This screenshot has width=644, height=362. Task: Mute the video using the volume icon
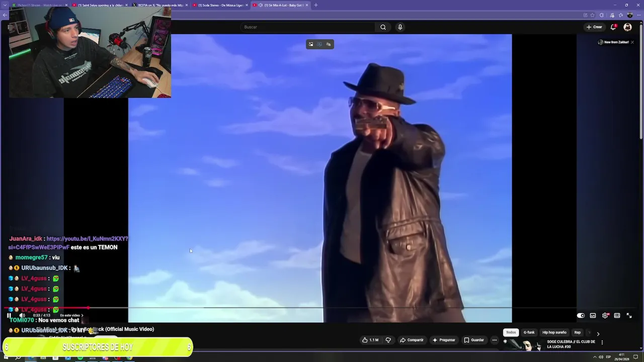coord(22,315)
